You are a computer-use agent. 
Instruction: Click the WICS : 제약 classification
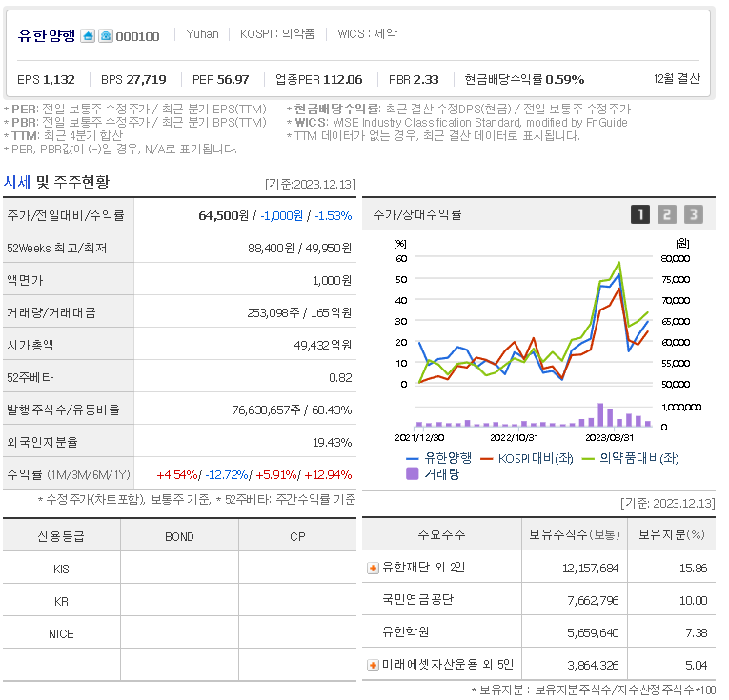coord(367,34)
